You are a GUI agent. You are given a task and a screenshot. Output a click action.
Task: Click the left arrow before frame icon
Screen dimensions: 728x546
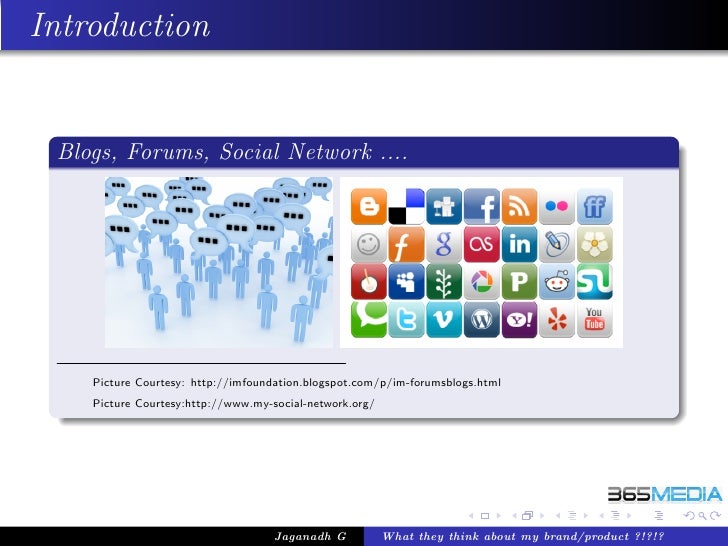point(514,516)
